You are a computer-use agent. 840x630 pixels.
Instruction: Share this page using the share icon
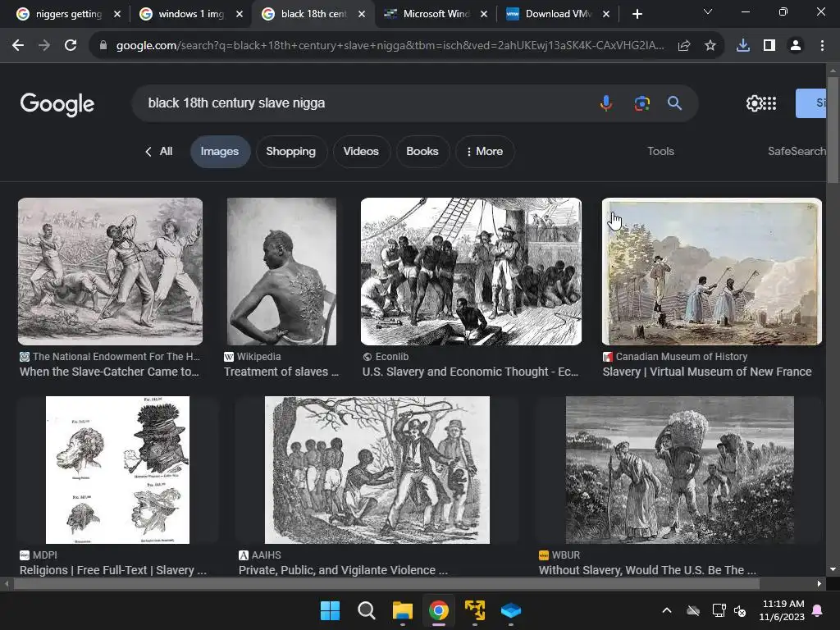point(684,46)
